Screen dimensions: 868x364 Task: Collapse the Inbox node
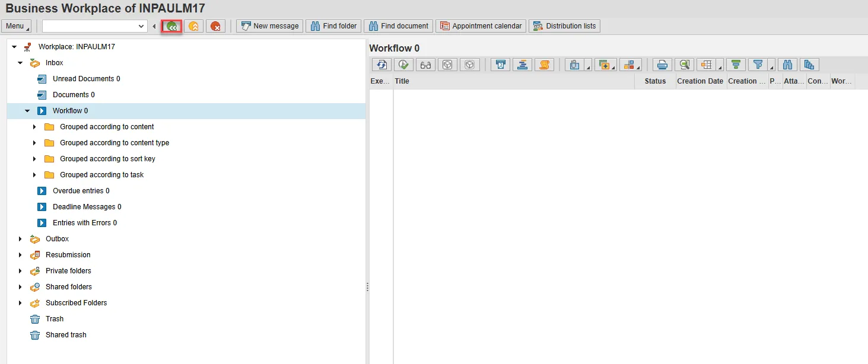pyautogui.click(x=20, y=63)
